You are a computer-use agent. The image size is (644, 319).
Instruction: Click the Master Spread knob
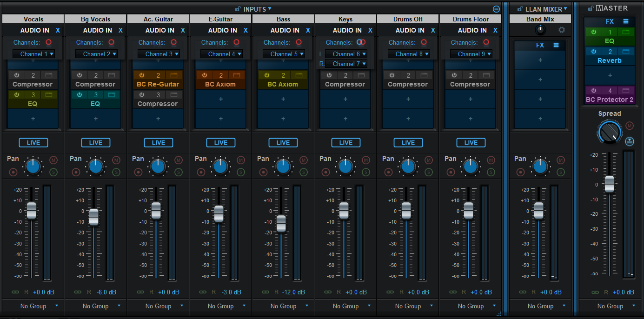[609, 133]
